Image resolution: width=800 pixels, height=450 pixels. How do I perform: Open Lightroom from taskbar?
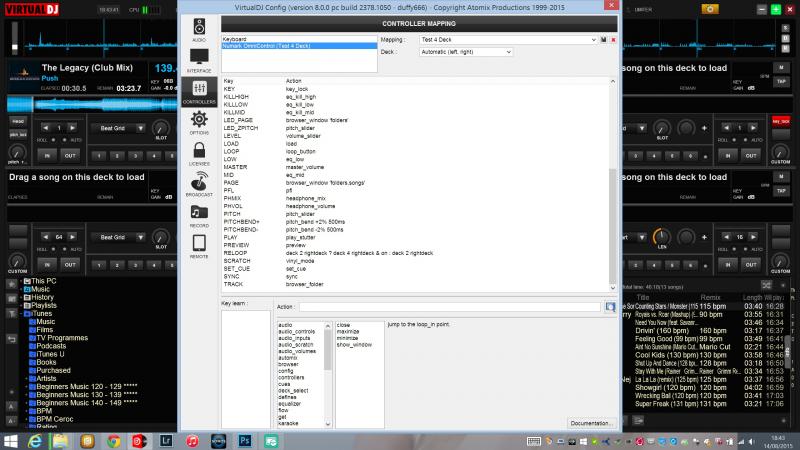[x=166, y=441]
